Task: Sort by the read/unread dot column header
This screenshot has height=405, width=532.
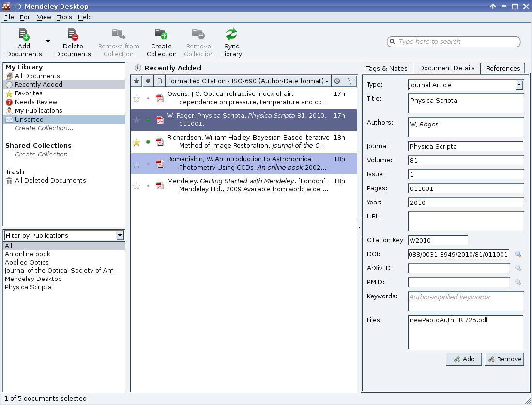Action: point(148,81)
